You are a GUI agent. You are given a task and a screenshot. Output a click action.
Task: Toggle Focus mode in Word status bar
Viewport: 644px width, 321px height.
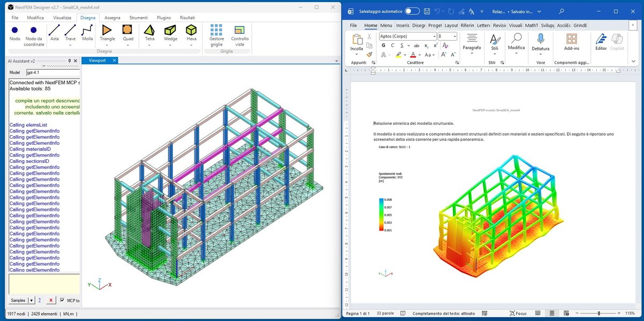517,313
